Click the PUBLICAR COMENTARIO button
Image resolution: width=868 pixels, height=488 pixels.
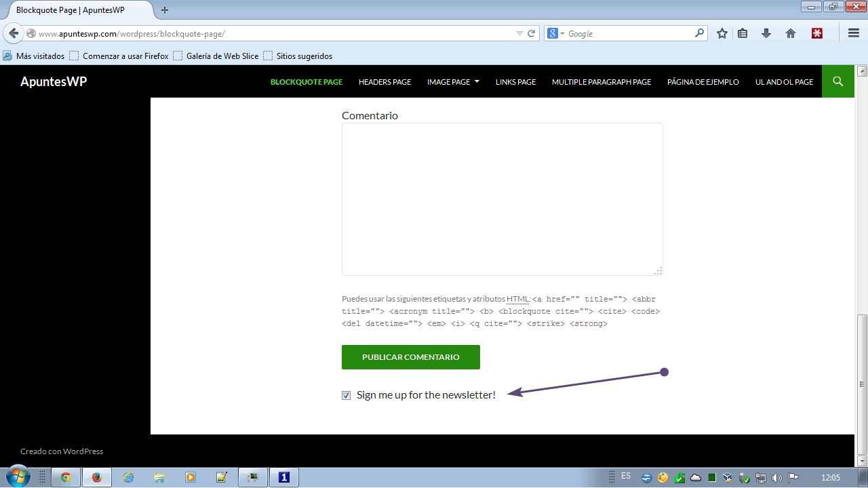pyautogui.click(x=411, y=357)
